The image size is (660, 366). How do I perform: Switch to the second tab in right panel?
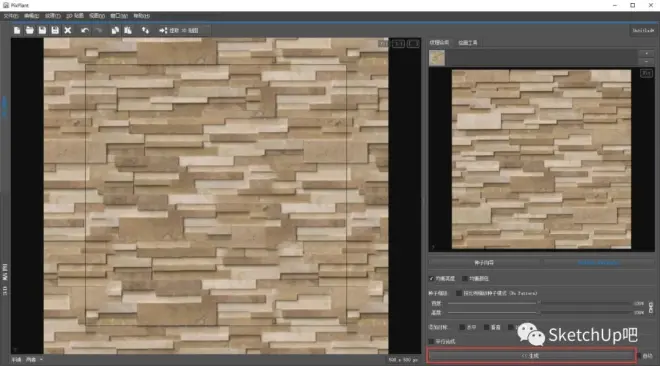coord(468,42)
